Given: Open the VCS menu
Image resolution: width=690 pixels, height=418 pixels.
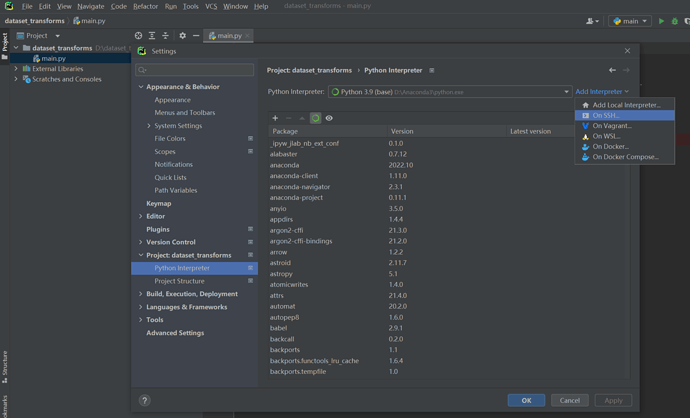Looking at the screenshot, I should 211,6.
